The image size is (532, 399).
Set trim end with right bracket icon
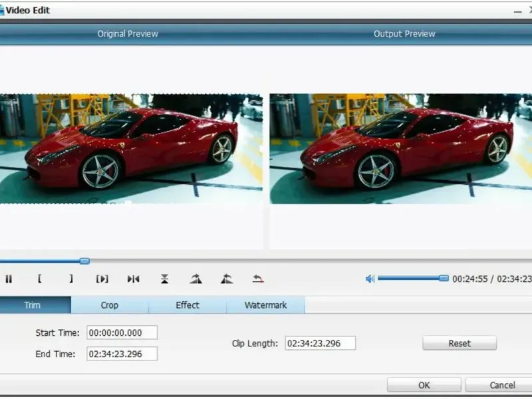[x=70, y=279]
